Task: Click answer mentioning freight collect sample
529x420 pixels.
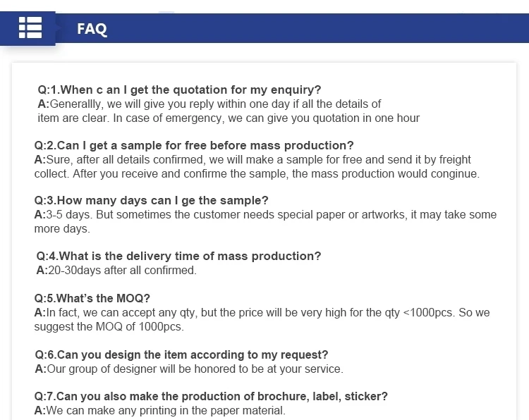Action: click(257, 166)
